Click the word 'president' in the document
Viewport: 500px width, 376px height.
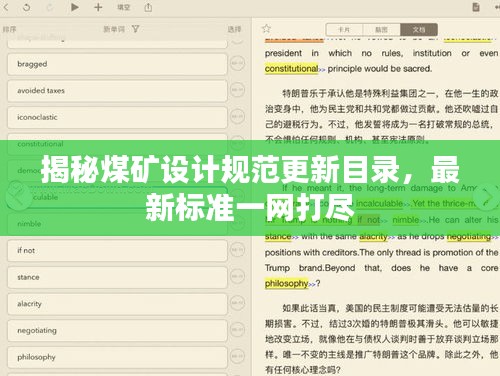[x=283, y=53]
